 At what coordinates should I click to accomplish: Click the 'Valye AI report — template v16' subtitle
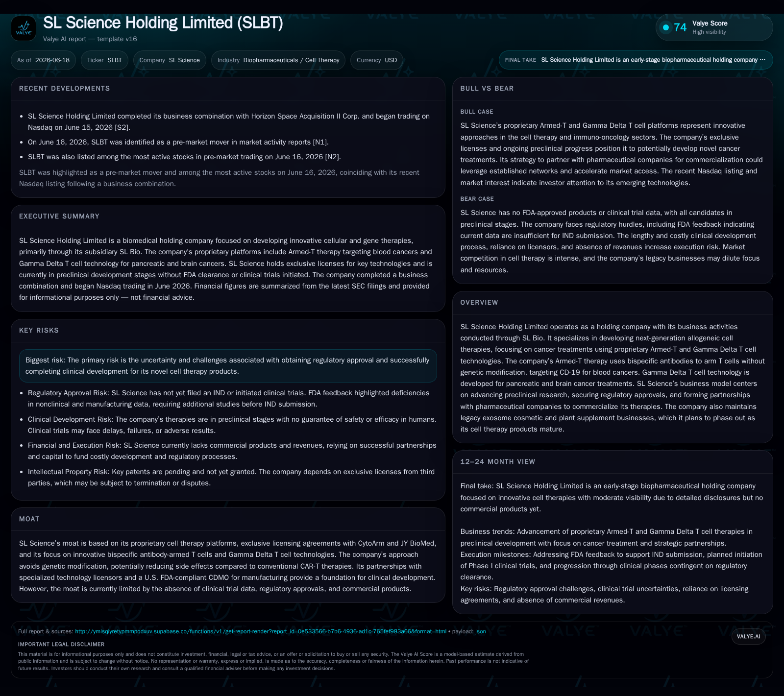(90, 39)
